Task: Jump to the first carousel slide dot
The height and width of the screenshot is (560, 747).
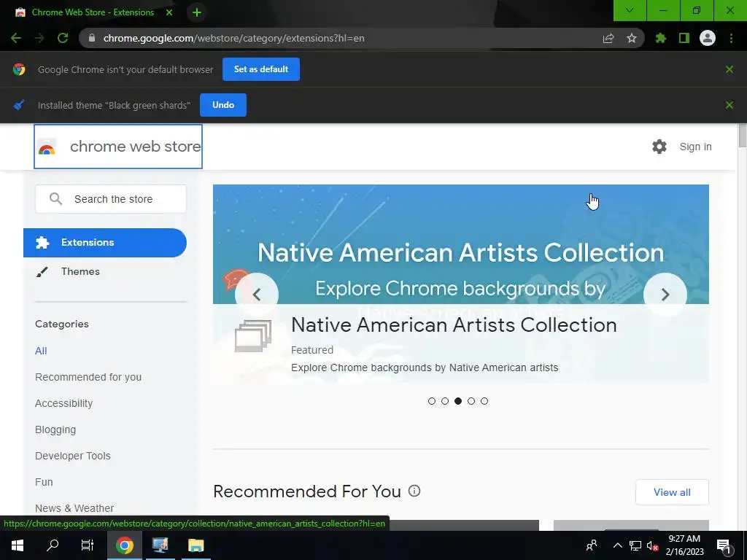Action: pos(432,401)
